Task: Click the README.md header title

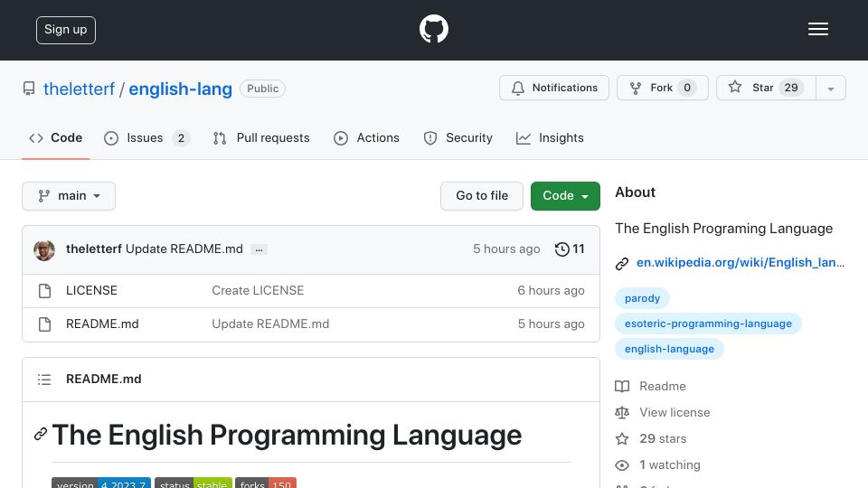Action: click(103, 379)
